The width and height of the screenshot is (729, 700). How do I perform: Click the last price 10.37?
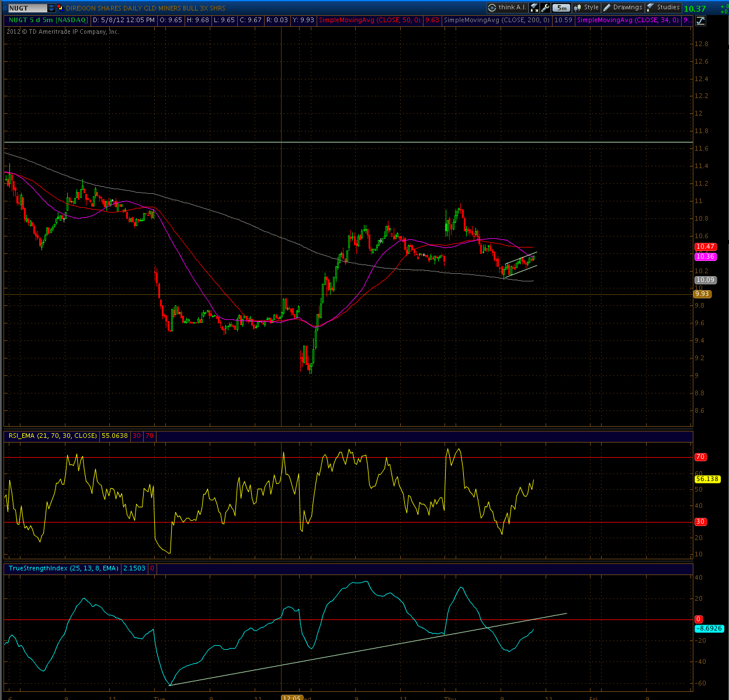click(695, 9)
